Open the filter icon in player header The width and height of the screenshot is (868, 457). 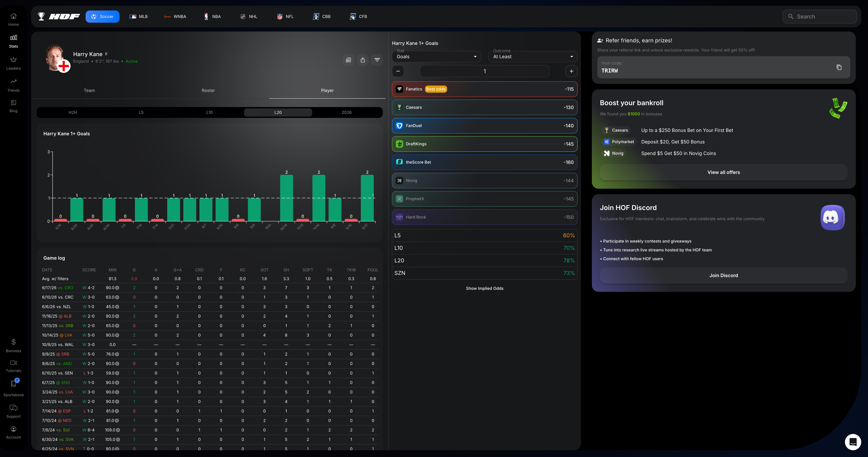(377, 60)
